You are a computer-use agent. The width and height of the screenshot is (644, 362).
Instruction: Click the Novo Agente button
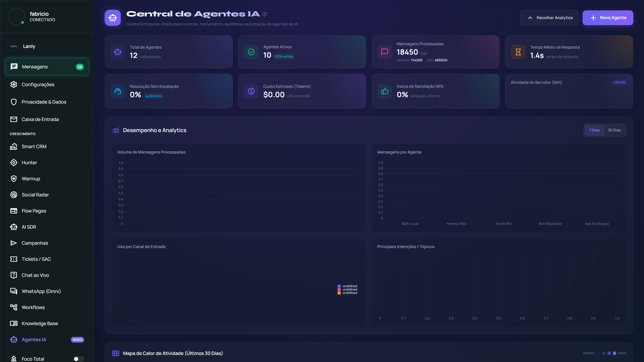point(608,18)
